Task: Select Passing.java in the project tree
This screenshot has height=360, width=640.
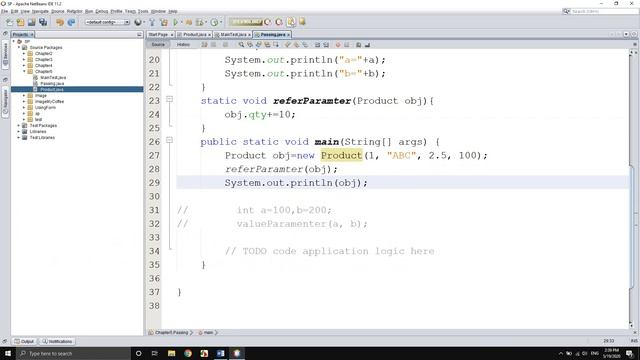Action: click(52, 83)
